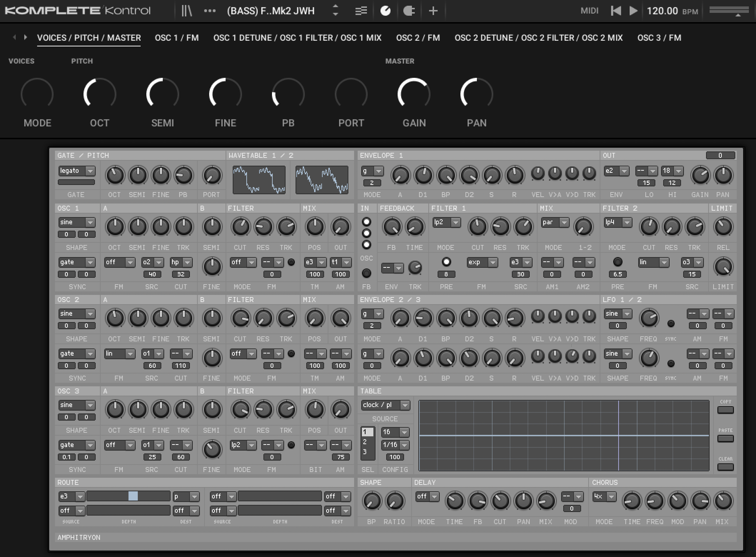The image size is (756, 557).
Task: Go to previous parameter page arrow
Action: [x=14, y=37]
